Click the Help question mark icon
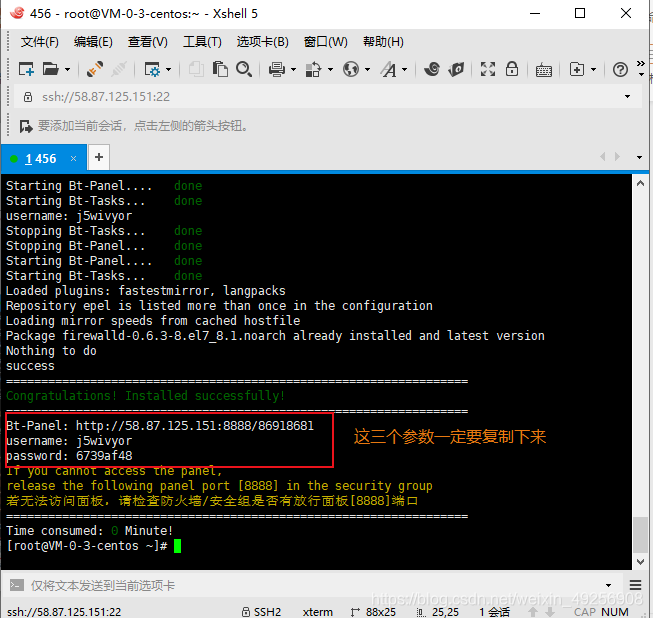653x618 pixels. (x=620, y=70)
